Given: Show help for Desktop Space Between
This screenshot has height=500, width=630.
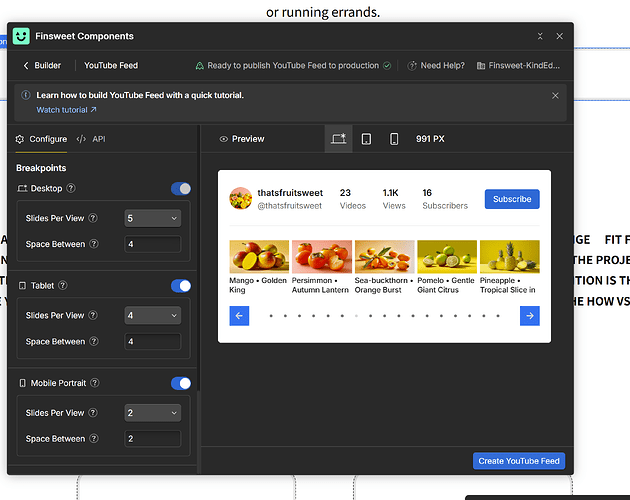Looking at the screenshot, I should pos(94,244).
